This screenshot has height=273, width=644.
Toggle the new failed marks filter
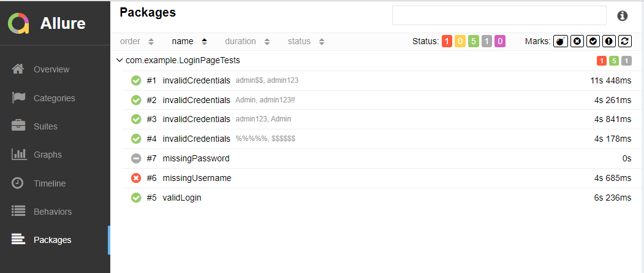click(x=577, y=41)
